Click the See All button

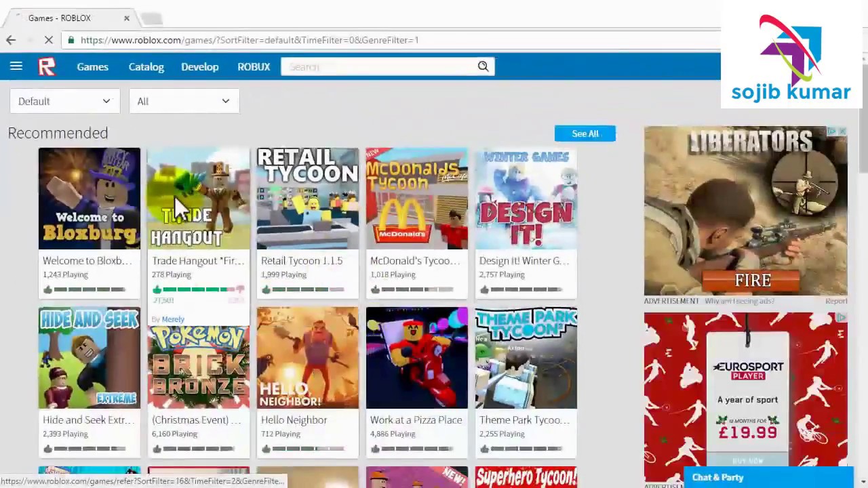[x=585, y=134]
